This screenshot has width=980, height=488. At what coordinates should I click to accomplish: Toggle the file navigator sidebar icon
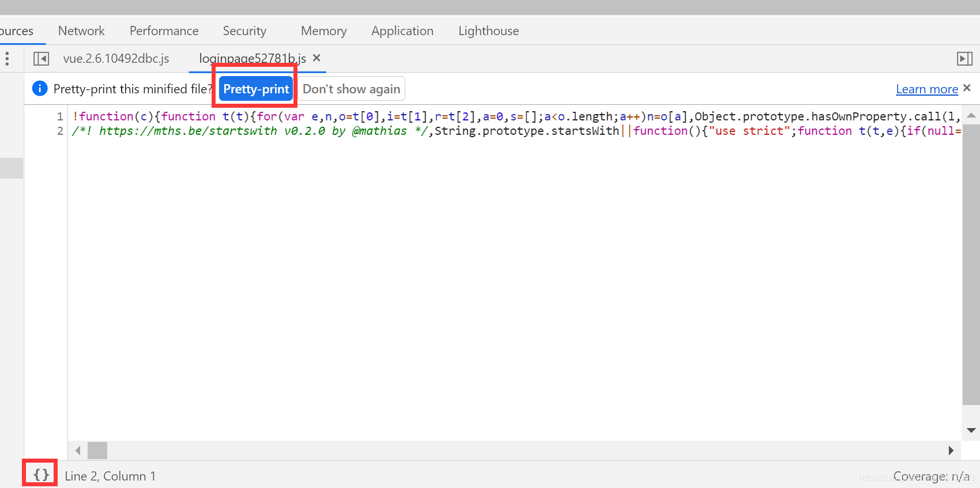coord(41,59)
